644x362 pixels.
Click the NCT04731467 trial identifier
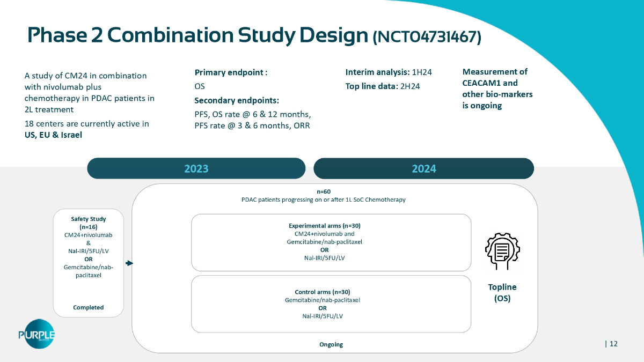pos(427,36)
